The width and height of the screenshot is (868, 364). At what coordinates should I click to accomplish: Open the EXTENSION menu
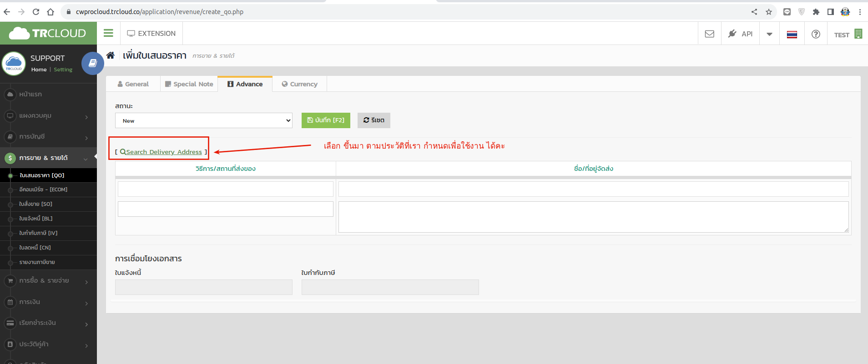coord(151,33)
